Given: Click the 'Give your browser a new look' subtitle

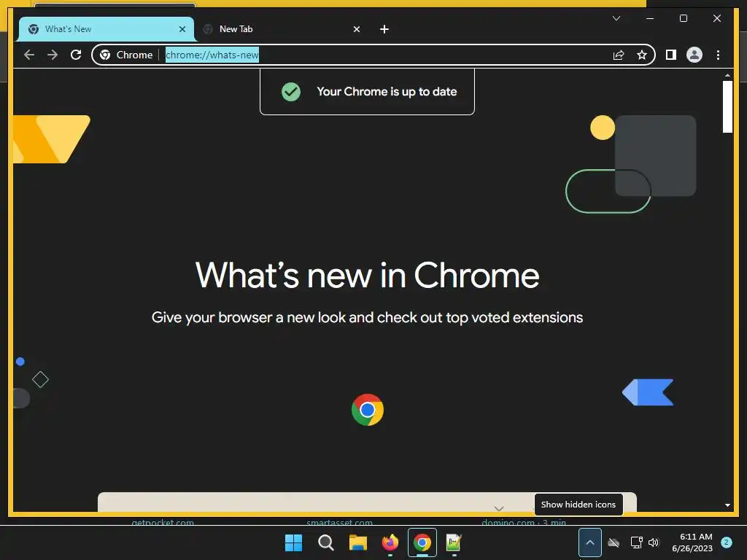Looking at the screenshot, I should tap(367, 318).
